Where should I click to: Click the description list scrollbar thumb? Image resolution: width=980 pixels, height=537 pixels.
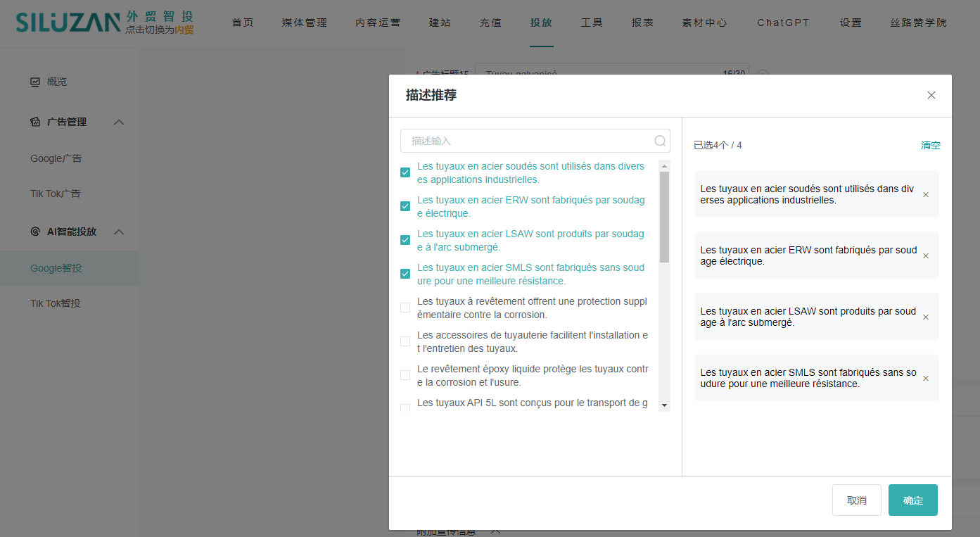click(x=664, y=217)
